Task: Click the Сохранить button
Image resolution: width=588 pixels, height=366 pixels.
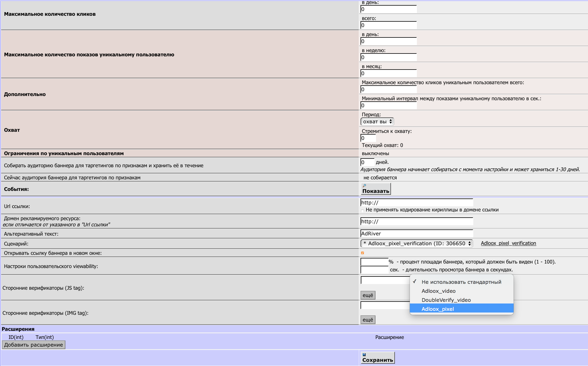Action: [378, 358]
